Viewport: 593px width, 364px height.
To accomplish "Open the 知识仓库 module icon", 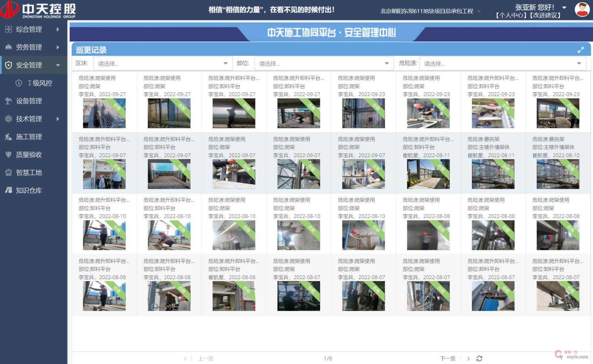I will tap(8, 190).
